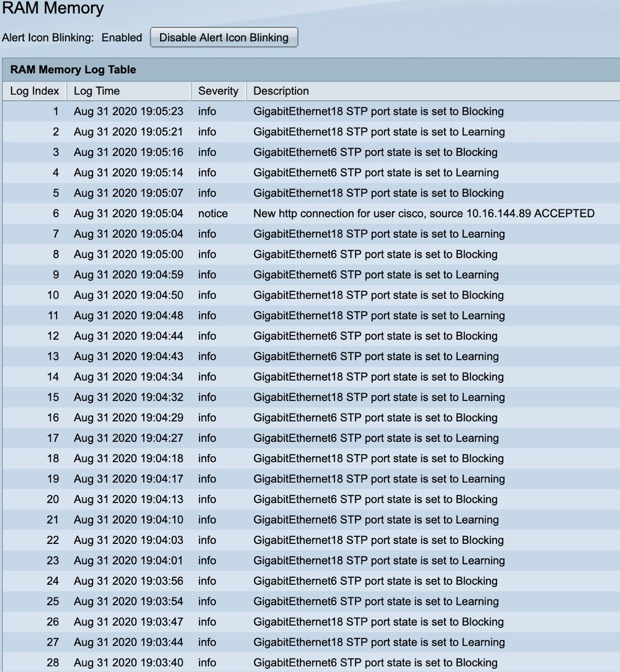The height and width of the screenshot is (672, 620).
Task: Click severity info in log row 24
Action: click(x=207, y=581)
